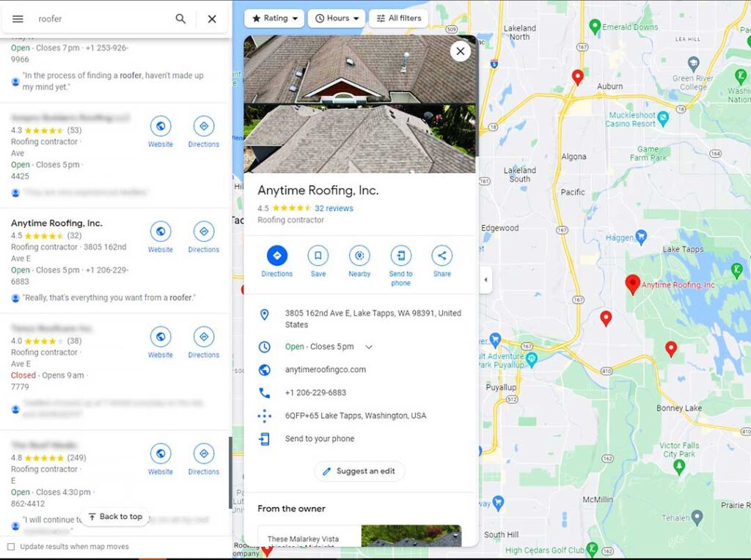The width and height of the screenshot is (751, 560).
Task: Open Website for Anytime Roofing in results list
Action: click(161, 232)
